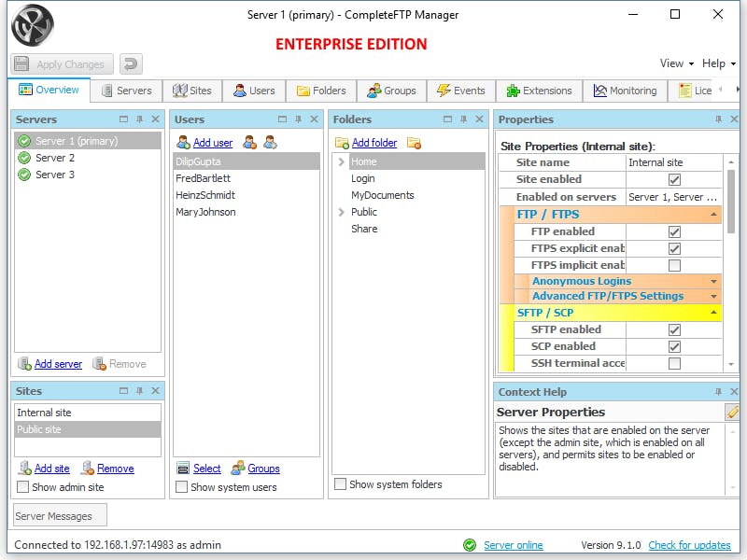Pin the Properties panel
Screen dimensions: 747x560
pyautogui.click(x=718, y=119)
